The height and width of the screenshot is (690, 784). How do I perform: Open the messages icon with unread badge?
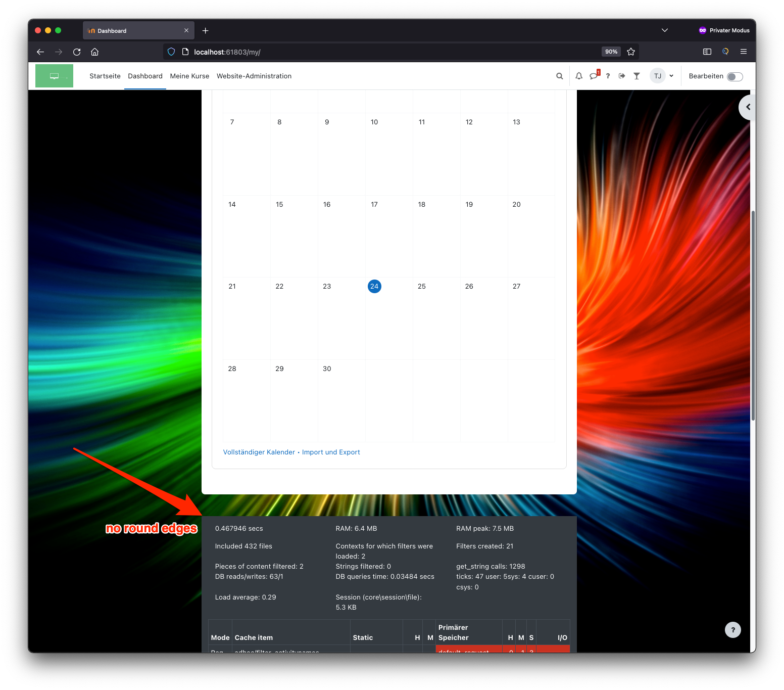point(594,76)
